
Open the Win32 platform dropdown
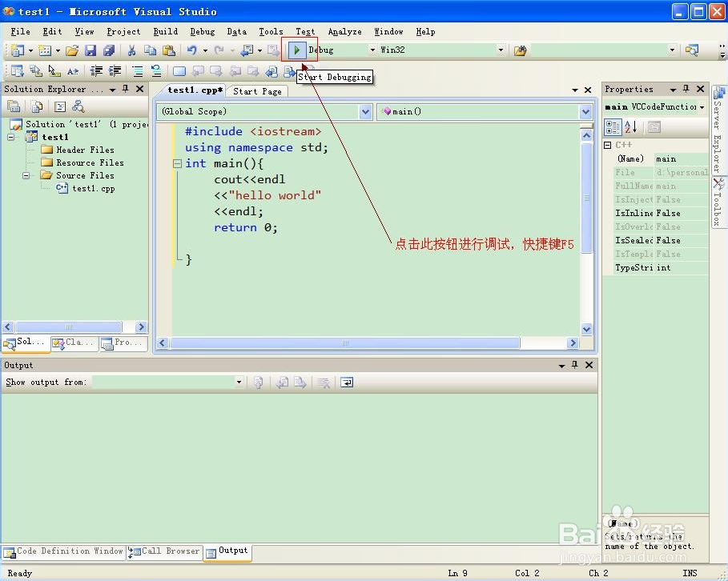click(501, 50)
